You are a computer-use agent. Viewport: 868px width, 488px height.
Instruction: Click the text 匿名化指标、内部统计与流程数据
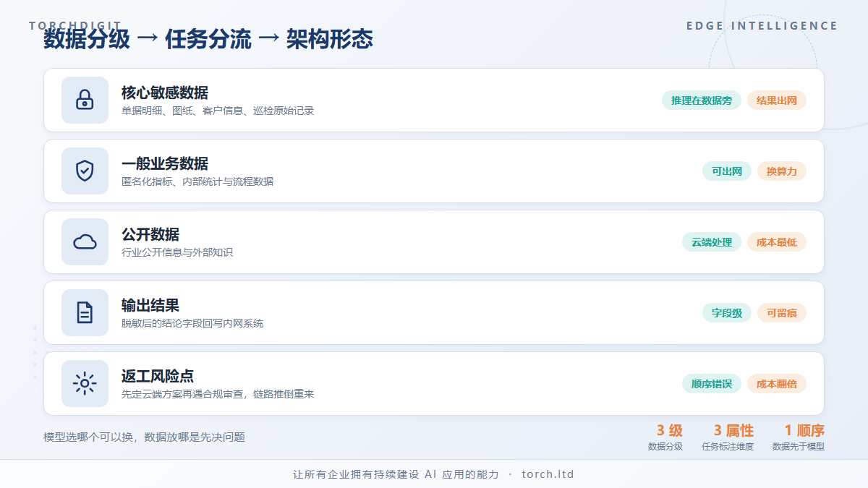coord(197,181)
